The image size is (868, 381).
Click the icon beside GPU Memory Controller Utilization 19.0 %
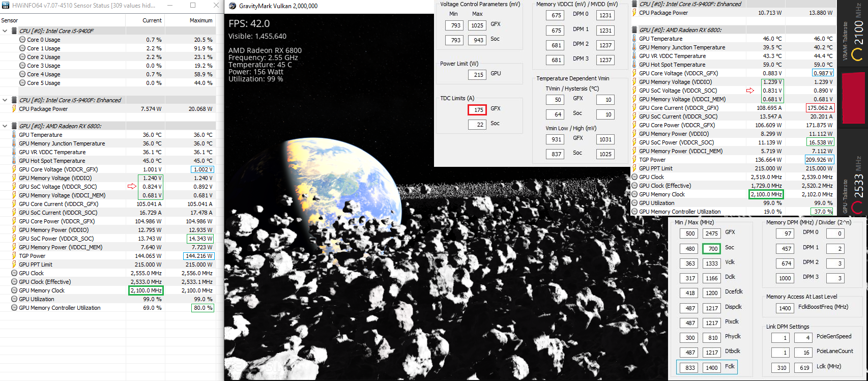click(x=634, y=212)
